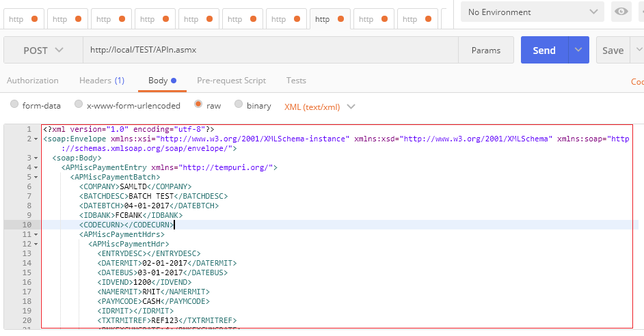644x336 pixels.
Task: Click the PAYMCODE value CASH
Action: coord(151,301)
